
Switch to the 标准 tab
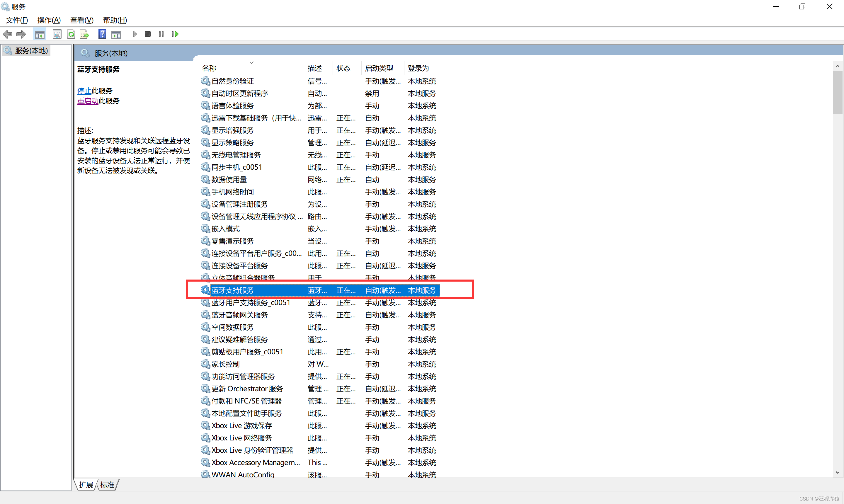point(107,485)
